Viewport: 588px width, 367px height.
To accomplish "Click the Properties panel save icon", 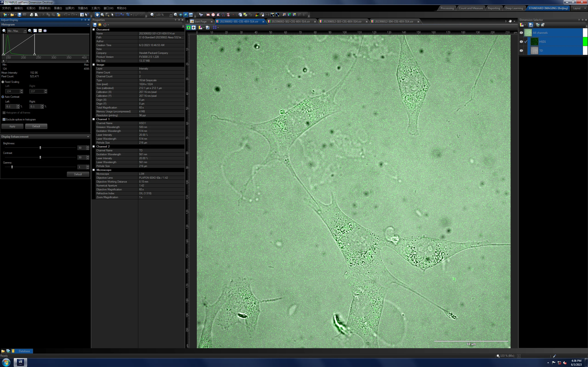I will pyautogui.click(x=95, y=25).
